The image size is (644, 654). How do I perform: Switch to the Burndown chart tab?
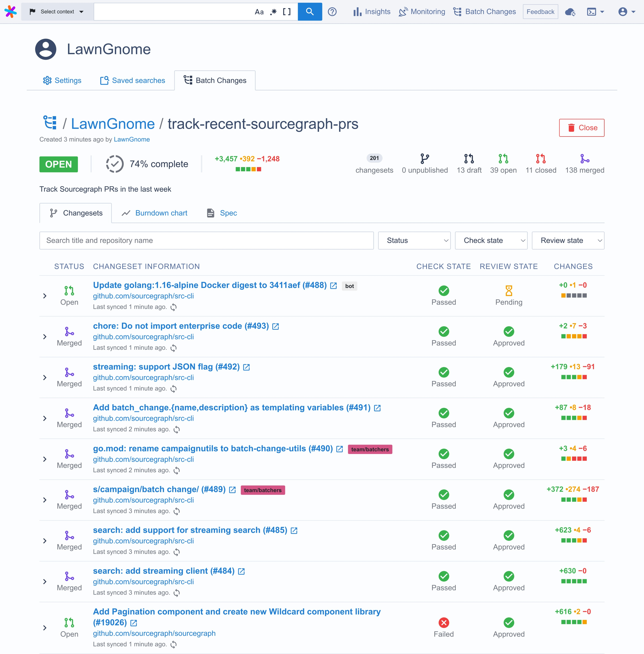[x=155, y=213]
